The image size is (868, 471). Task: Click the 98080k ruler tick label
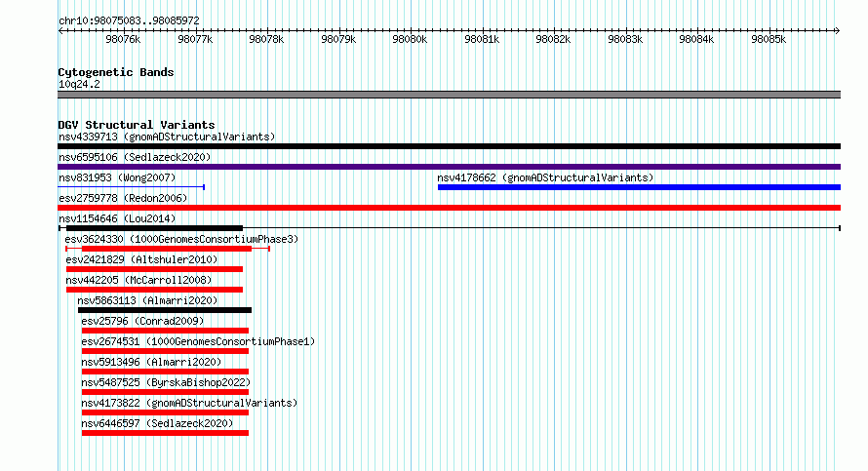(x=410, y=39)
